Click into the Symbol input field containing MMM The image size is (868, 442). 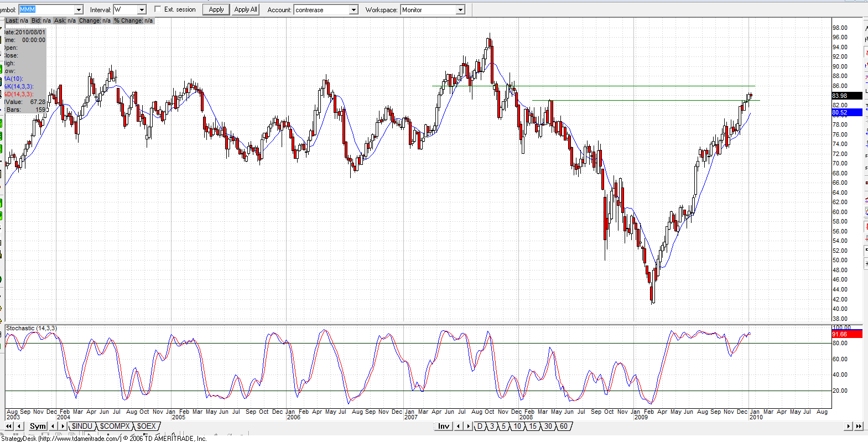click(x=46, y=10)
